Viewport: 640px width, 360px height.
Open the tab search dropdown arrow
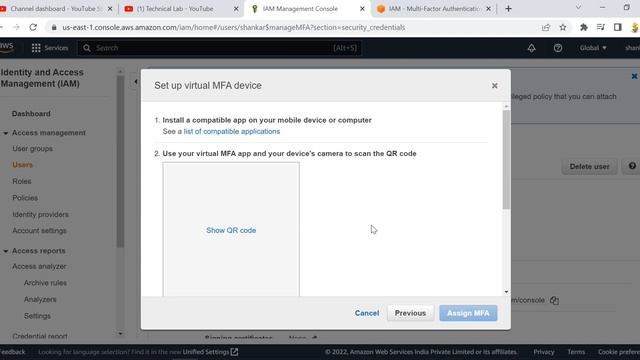tap(578, 8)
